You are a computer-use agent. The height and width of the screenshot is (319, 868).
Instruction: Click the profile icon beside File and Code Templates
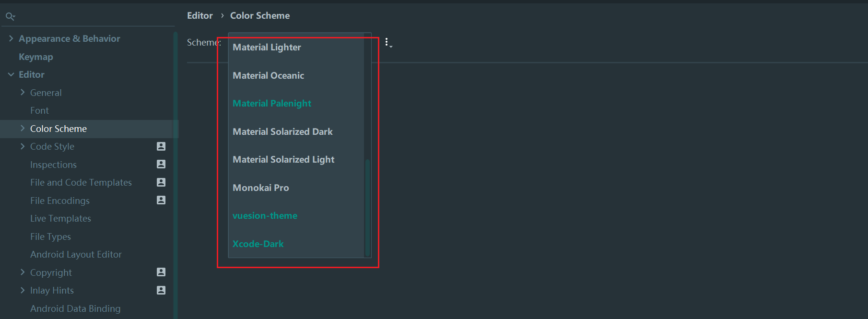tap(161, 182)
